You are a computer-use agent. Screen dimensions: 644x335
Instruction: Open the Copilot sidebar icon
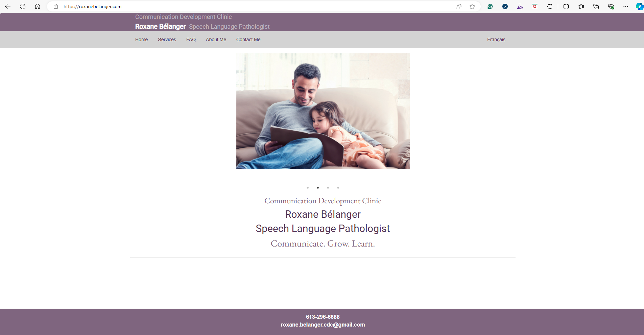click(640, 6)
